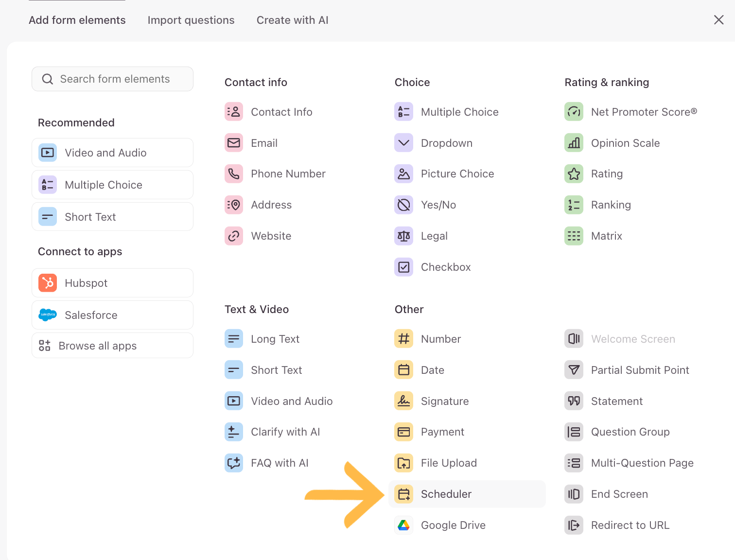Add a Yes/No question element
The width and height of the screenshot is (735, 560).
(x=438, y=205)
